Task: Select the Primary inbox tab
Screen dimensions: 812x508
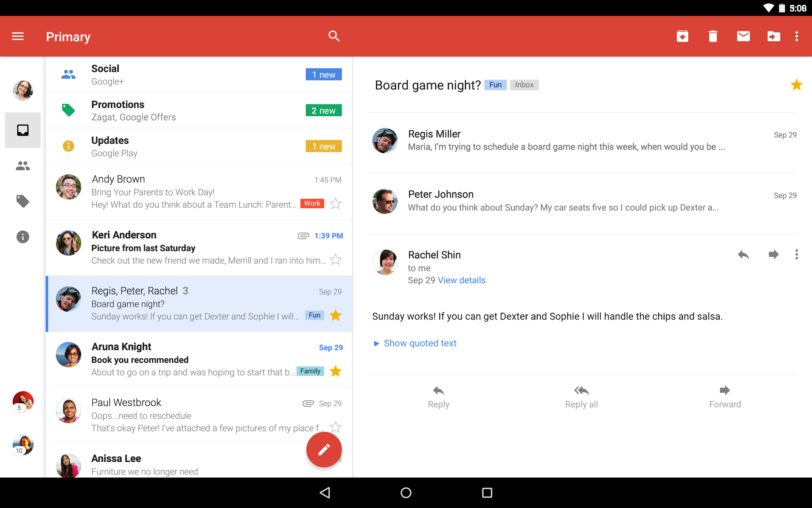Action: (23, 130)
